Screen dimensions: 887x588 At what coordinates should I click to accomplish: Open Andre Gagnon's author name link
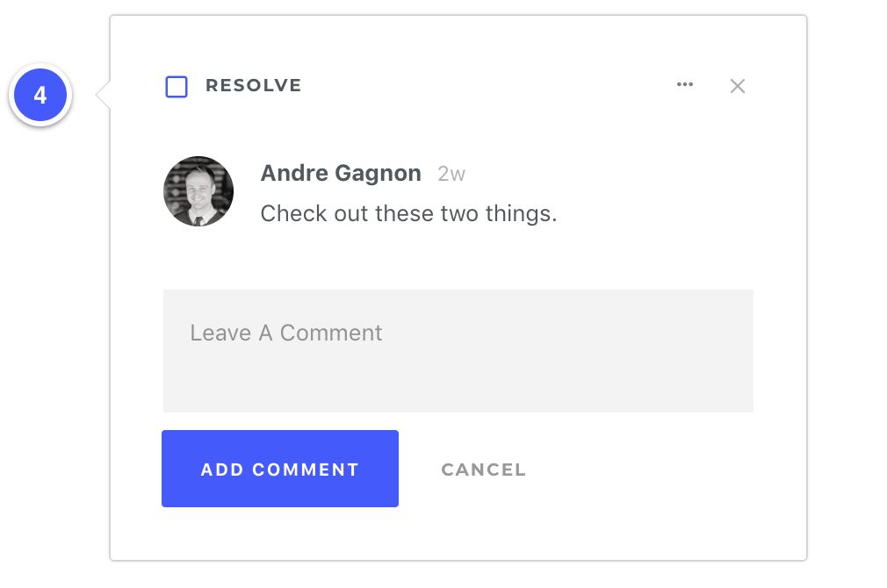tap(341, 174)
